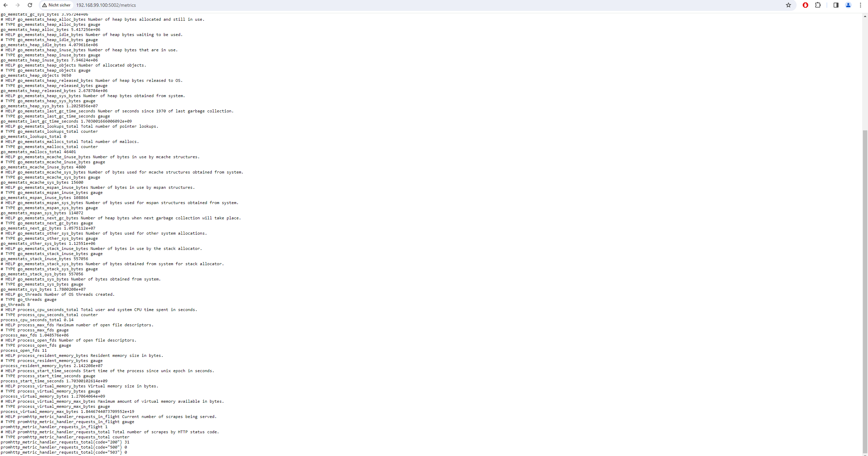Click the go_threads 8 metric line

[15, 305]
